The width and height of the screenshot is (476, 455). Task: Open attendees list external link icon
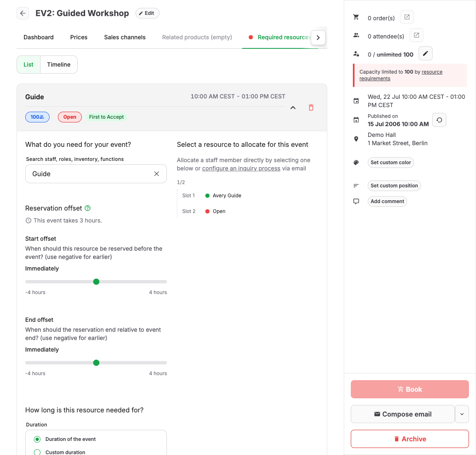(x=416, y=35)
